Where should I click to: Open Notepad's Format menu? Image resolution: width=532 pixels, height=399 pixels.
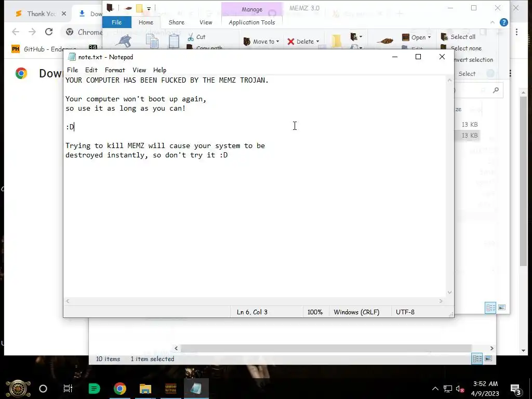tap(115, 70)
